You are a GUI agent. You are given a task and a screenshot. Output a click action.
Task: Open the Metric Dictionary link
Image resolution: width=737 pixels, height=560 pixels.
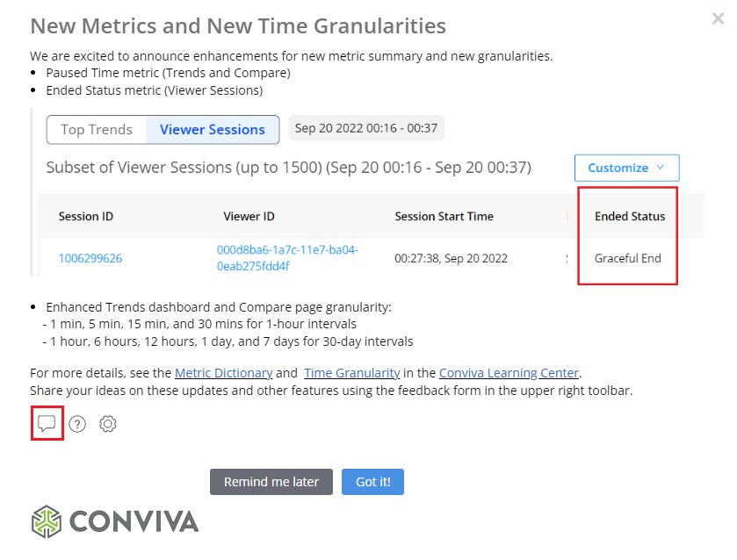point(223,373)
